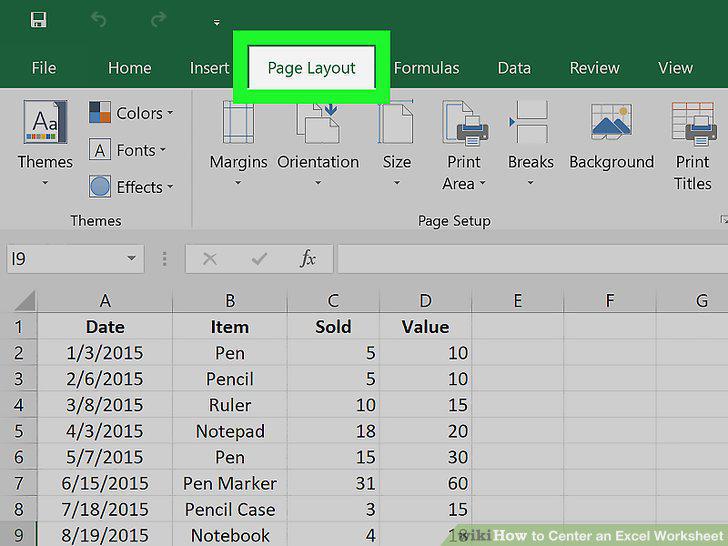Viewport: 728px width, 546px height.
Task: Click the formula bar Cancel X icon
Action: coord(210,259)
